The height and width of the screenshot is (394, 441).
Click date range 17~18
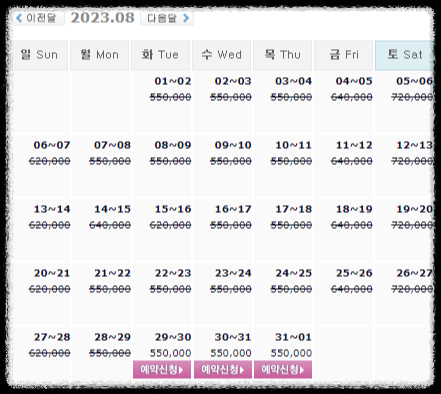tap(294, 209)
